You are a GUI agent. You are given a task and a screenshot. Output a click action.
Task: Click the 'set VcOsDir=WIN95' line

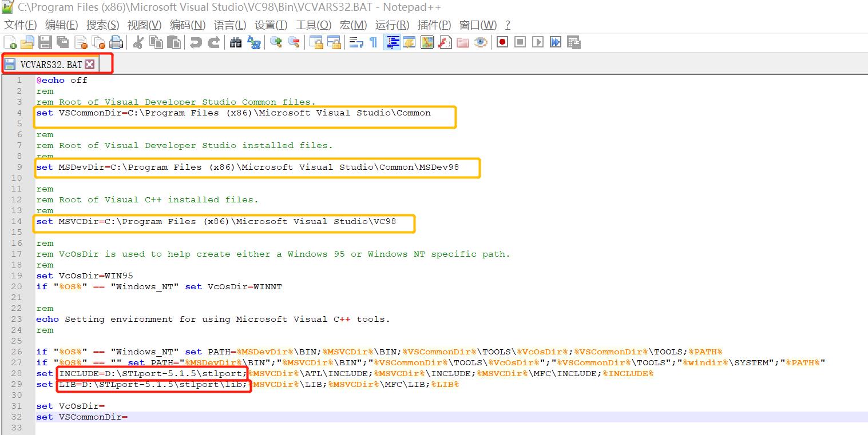(85, 276)
